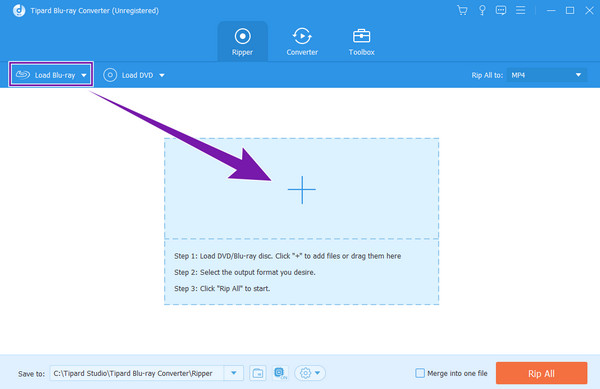Open the output folder icon
Viewport: 600px width, 389px height.
click(258, 373)
